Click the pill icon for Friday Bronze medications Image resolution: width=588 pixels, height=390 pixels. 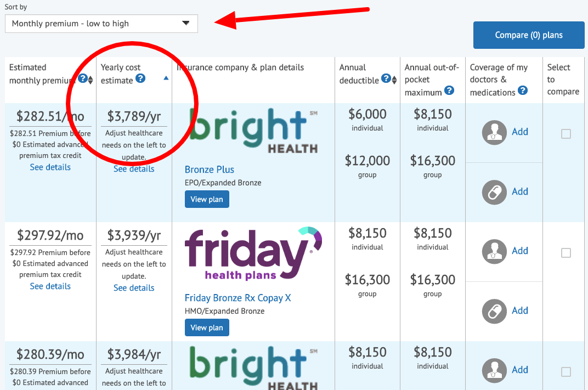[x=494, y=310]
